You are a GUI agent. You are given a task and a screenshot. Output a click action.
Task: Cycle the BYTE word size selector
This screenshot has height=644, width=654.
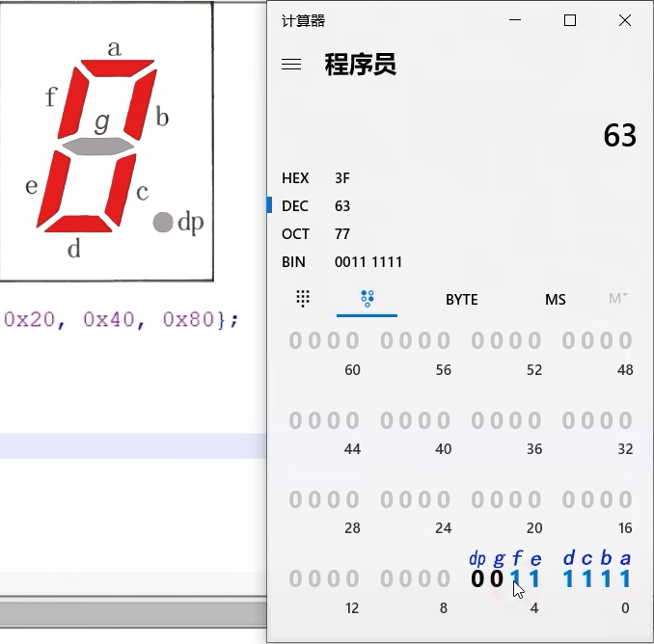[x=461, y=299]
